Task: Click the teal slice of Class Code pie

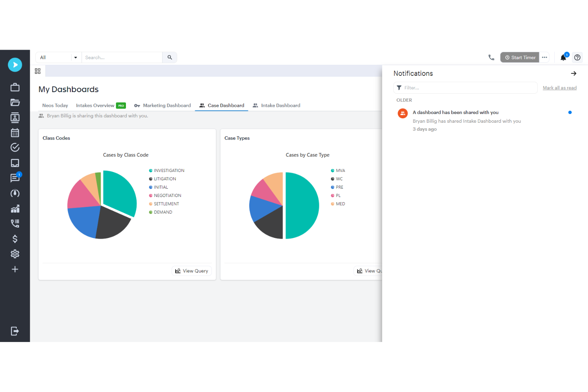Action: [x=120, y=193]
